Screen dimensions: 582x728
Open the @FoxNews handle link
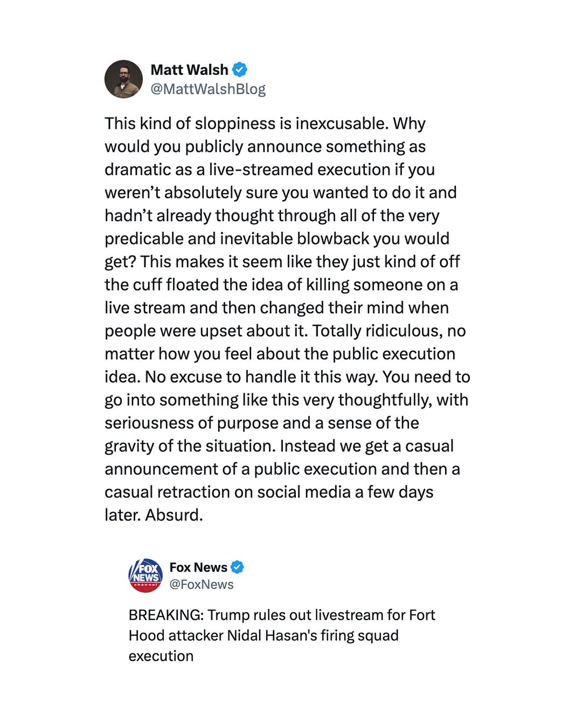pos(202,585)
